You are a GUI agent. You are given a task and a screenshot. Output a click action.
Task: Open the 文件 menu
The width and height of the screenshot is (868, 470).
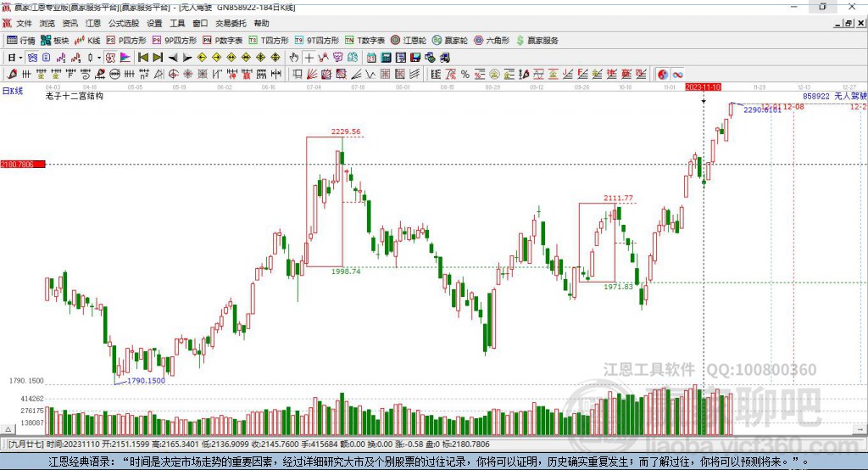(x=25, y=23)
